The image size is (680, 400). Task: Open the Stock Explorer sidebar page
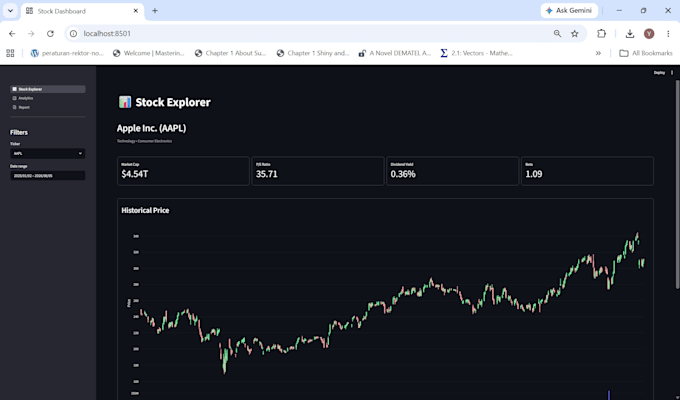click(x=48, y=89)
